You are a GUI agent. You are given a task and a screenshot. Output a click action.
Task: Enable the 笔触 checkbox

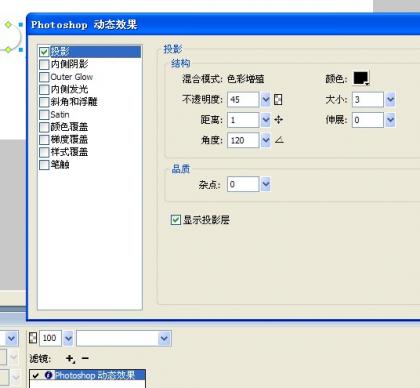[44, 165]
